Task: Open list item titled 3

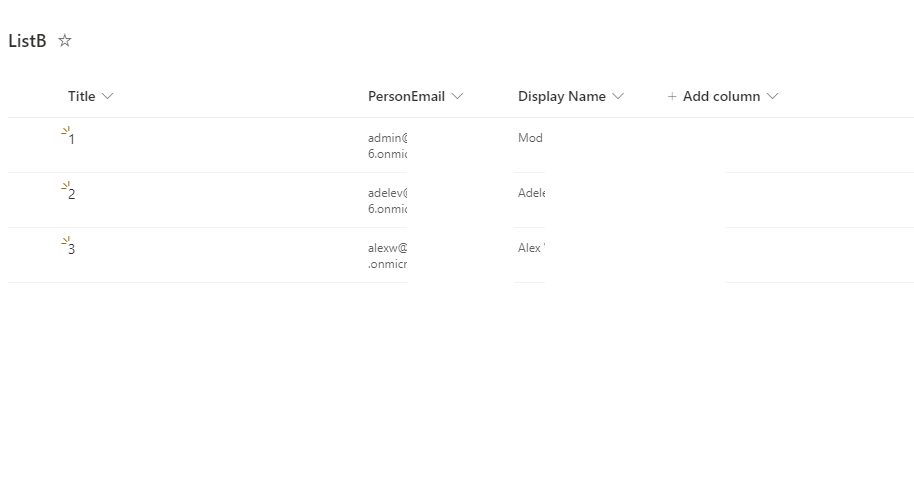Action: point(72,249)
